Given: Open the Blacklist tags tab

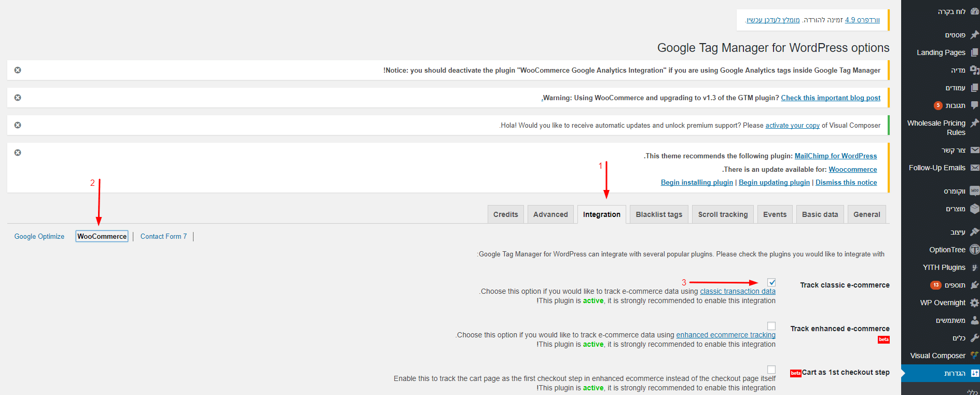Looking at the screenshot, I should (x=659, y=214).
